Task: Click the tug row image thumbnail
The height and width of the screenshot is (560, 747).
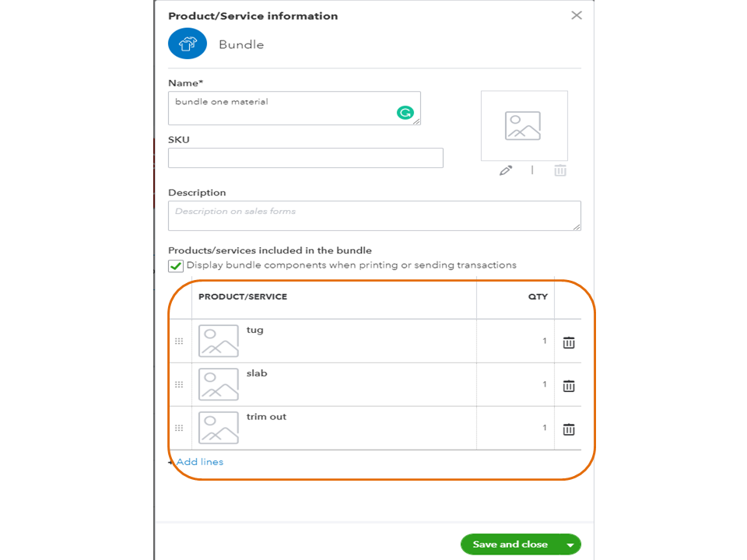Action: coord(219,341)
